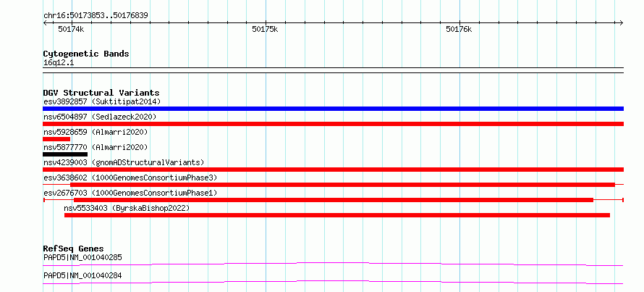This screenshot has height=292, width=644.
Task: Open the esv3892857 (Suktitipat2014) label
Action: [x=102, y=101]
